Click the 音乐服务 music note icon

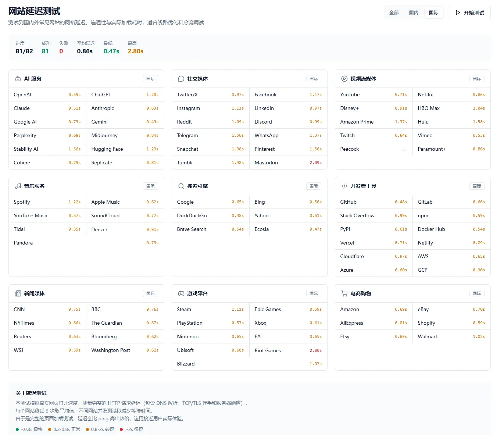pos(18,186)
